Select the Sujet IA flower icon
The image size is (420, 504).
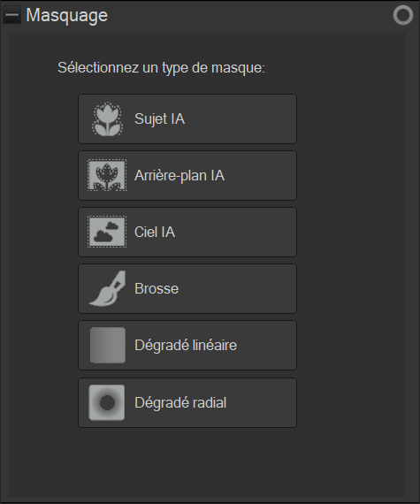[107, 119]
